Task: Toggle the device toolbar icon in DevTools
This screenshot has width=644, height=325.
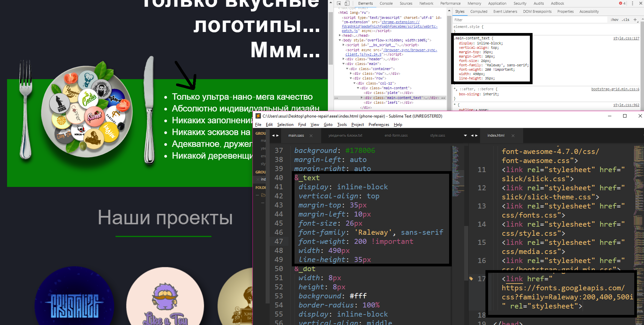Action: 347,3
